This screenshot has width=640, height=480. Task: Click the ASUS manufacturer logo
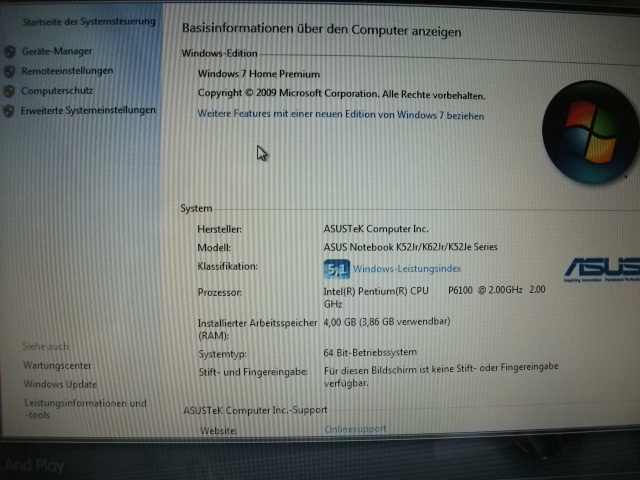point(602,267)
